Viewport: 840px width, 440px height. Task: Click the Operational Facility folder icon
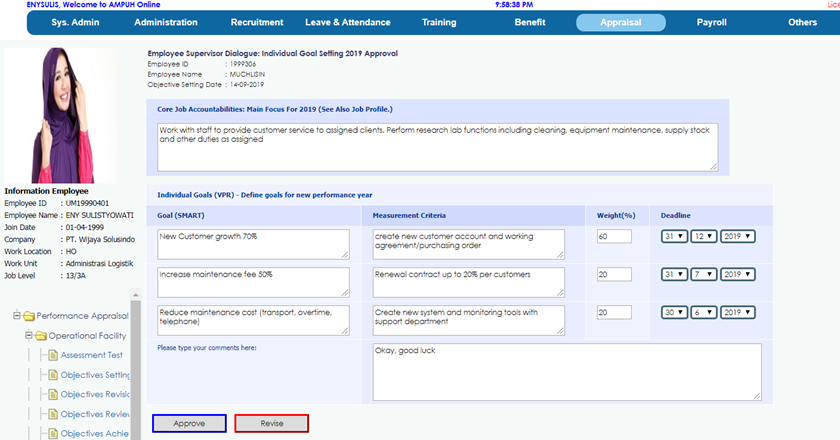41,335
